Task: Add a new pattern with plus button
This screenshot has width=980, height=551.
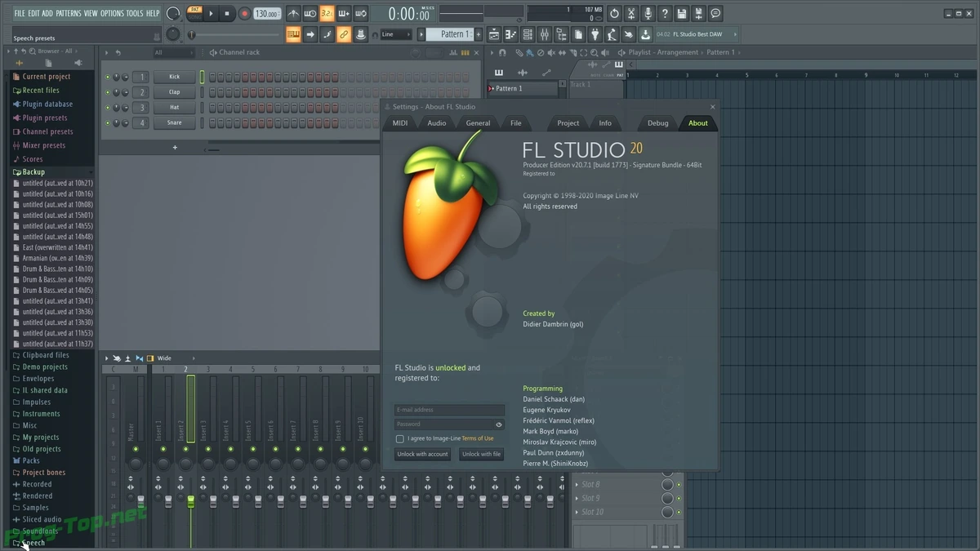Action: 478,34
